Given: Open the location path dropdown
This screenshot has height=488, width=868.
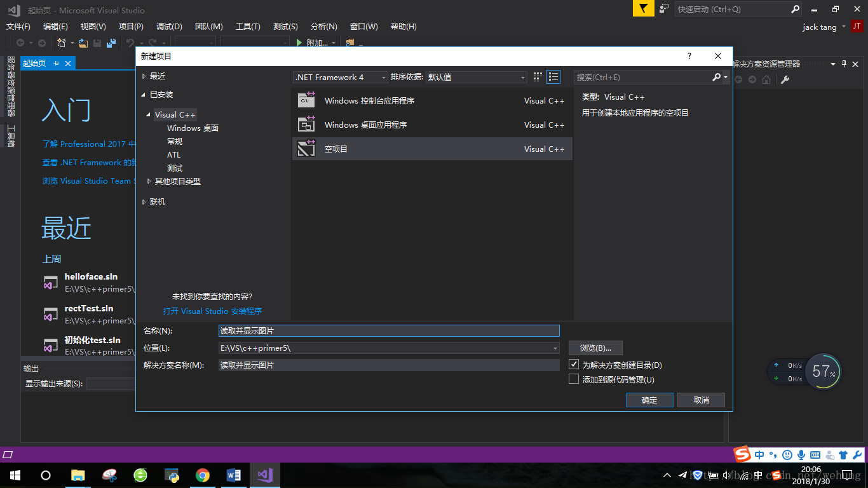Looking at the screenshot, I should tap(555, 348).
